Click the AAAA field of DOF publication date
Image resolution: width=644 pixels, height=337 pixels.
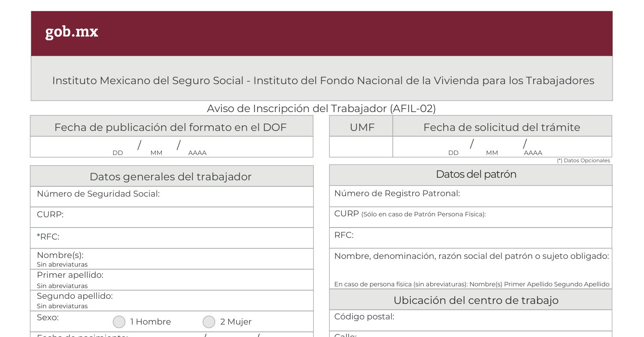click(197, 146)
